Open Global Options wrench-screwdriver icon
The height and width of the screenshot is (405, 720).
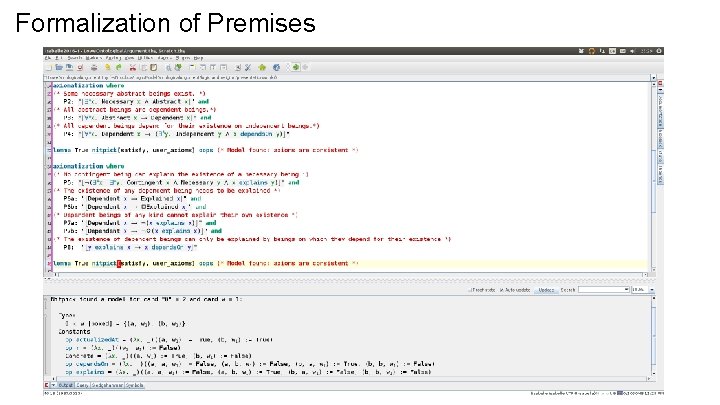tap(248, 68)
